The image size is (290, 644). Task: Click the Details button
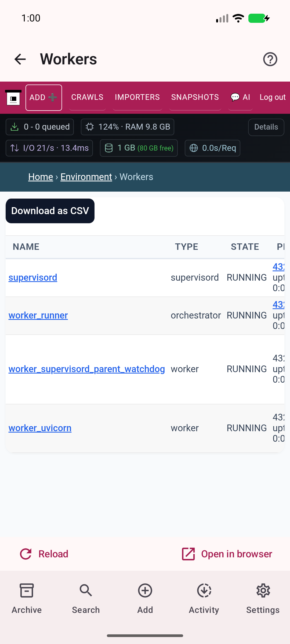(x=266, y=127)
